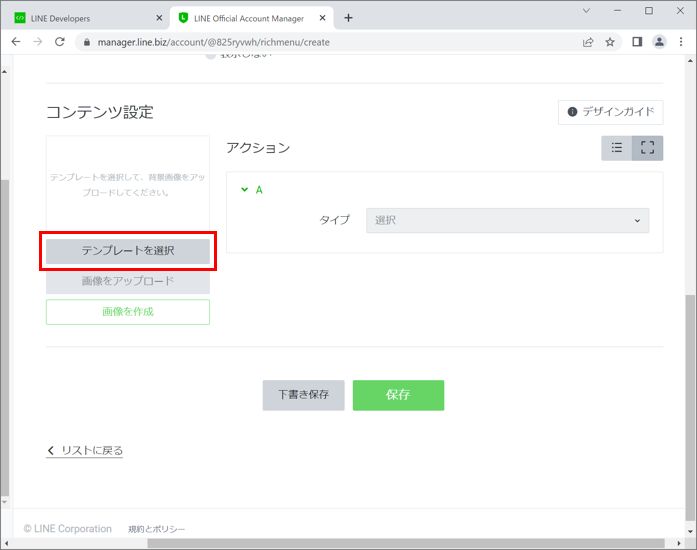
Task: Open a new tab with plus icon
Action: coord(348,18)
